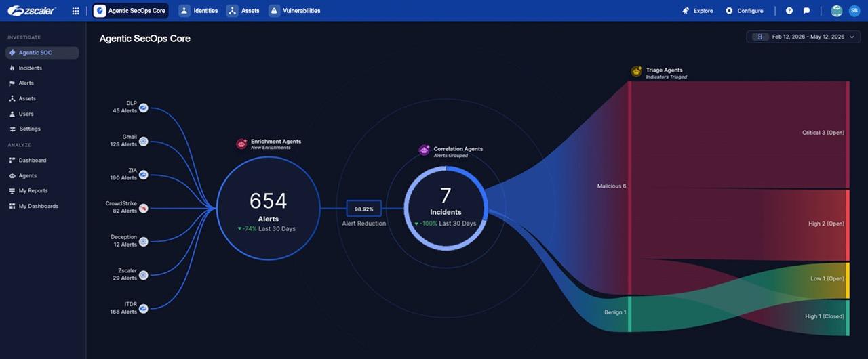The height and width of the screenshot is (359, 868).
Task: Click the 98.92% Alert Reduction box
Action: [x=363, y=209]
